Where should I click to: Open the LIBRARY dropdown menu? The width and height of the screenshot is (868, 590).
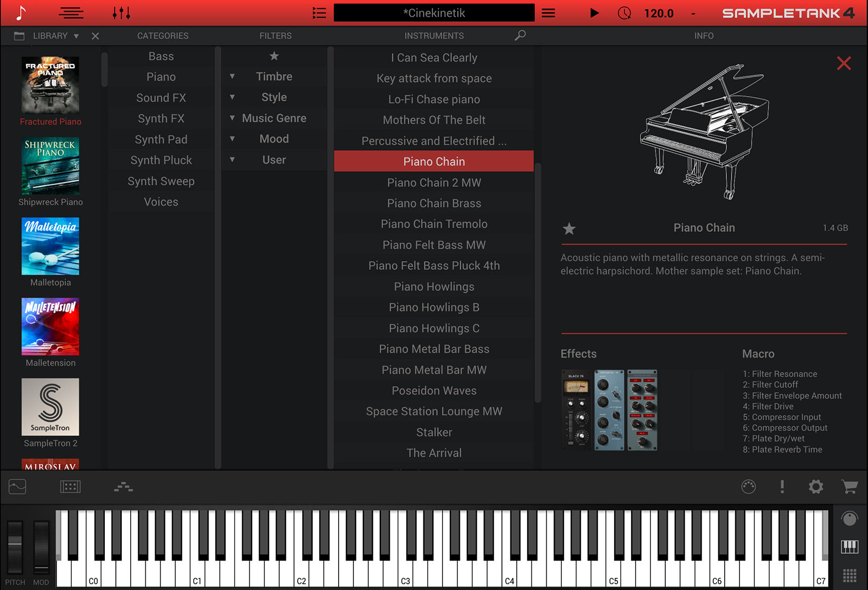tap(76, 36)
